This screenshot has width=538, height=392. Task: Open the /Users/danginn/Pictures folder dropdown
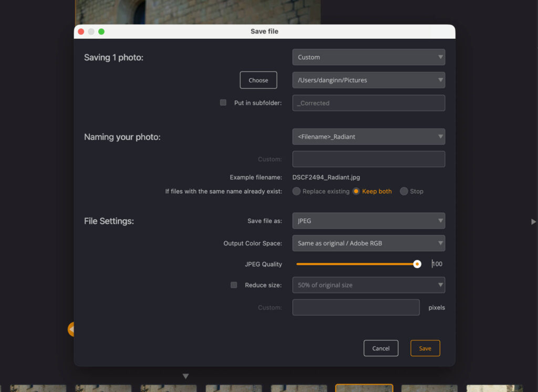[368, 80]
